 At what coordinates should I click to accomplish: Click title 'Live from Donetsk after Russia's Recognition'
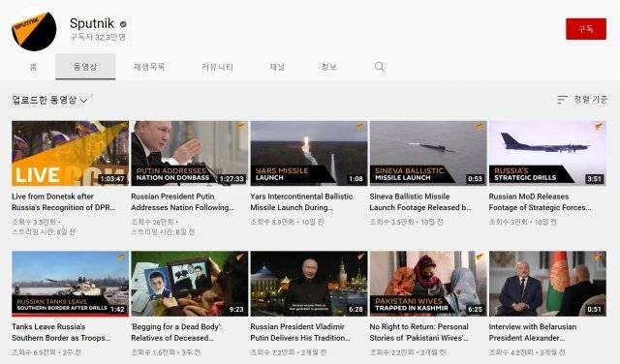click(x=64, y=202)
